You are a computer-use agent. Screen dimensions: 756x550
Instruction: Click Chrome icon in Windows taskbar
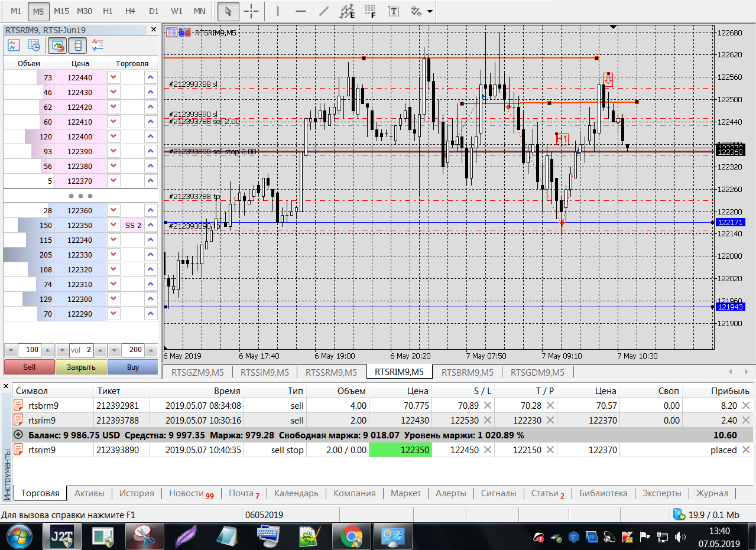(x=351, y=537)
